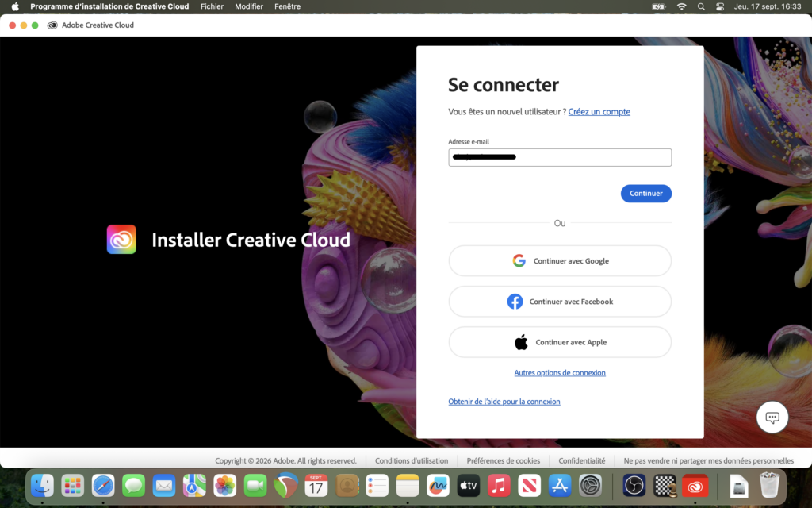Open Messages from the dock
Viewport: 812px width, 508px height.
point(133,486)
